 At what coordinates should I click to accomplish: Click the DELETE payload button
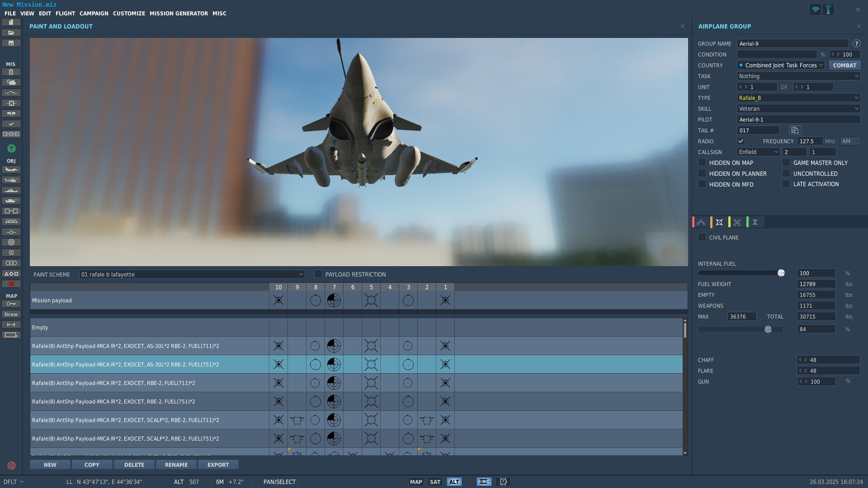[x=134, y=465]
